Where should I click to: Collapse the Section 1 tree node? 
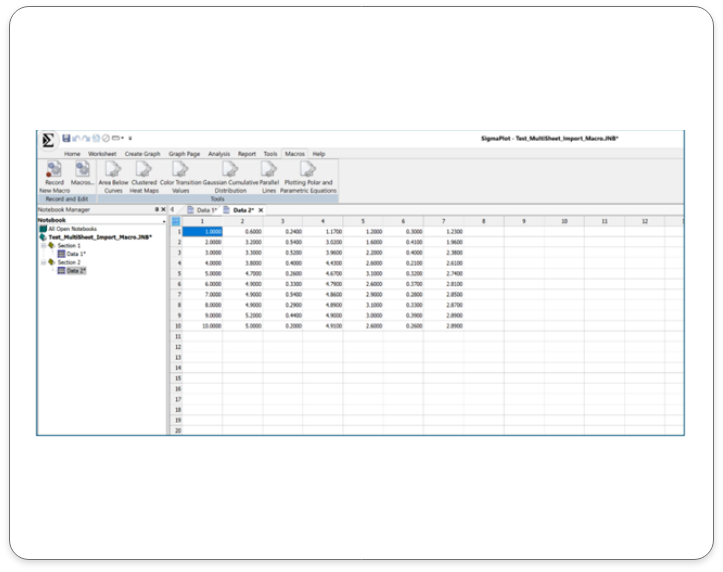42,245
